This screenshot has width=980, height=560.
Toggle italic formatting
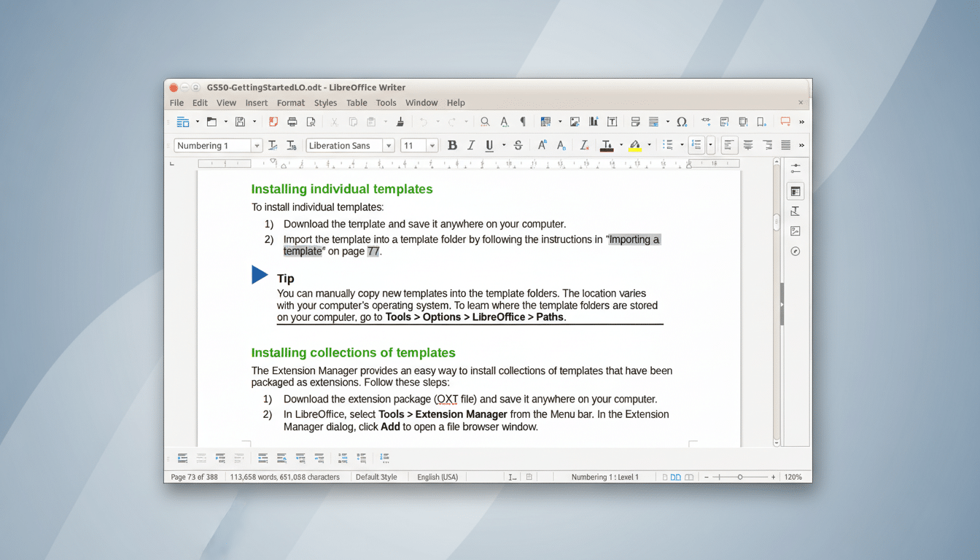pyautogui.click(x=470, y=145)
